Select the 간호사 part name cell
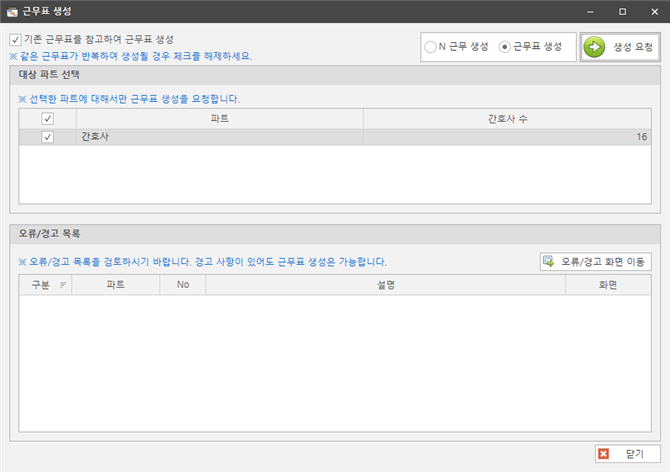The width and height of the screenshot is (670, 472). (220, 138)
